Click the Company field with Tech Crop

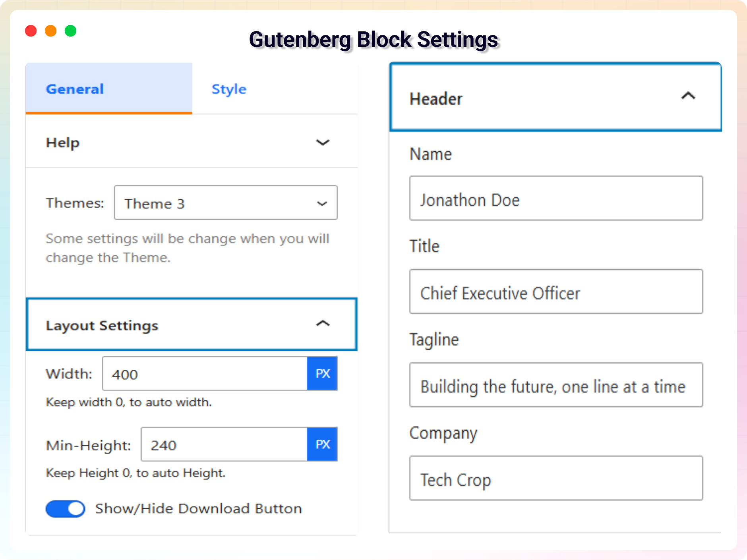(556, 479)
